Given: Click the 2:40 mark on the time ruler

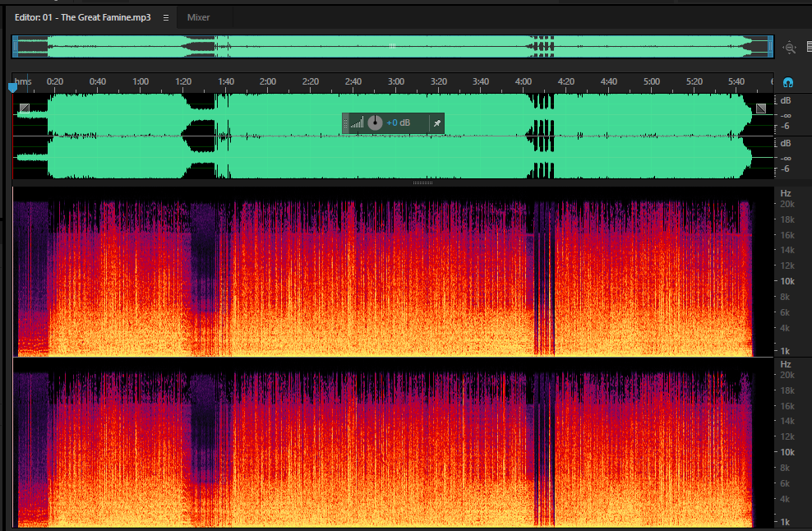Looking at the screenshot, I should point(353,81).
